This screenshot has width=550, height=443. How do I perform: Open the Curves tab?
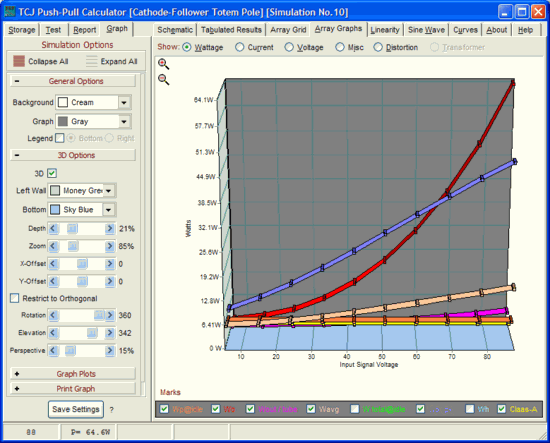(465, 30)
